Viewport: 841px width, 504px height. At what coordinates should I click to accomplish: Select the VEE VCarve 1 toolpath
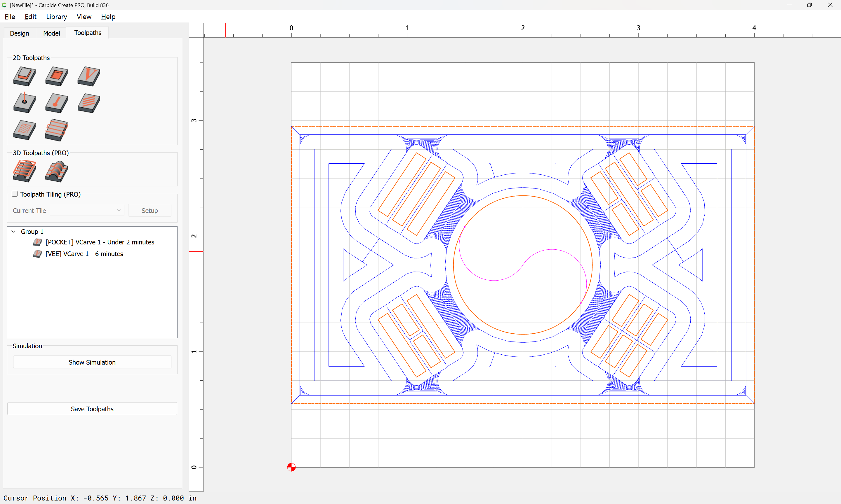(84, 254)
